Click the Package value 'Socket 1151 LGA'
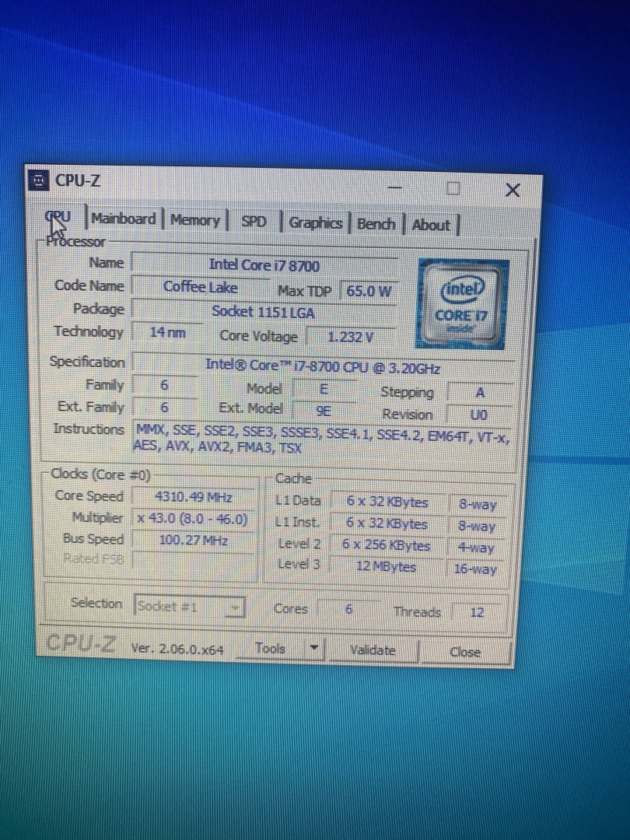This screenshot has height=840, width=630. click(x=264, y=312)
